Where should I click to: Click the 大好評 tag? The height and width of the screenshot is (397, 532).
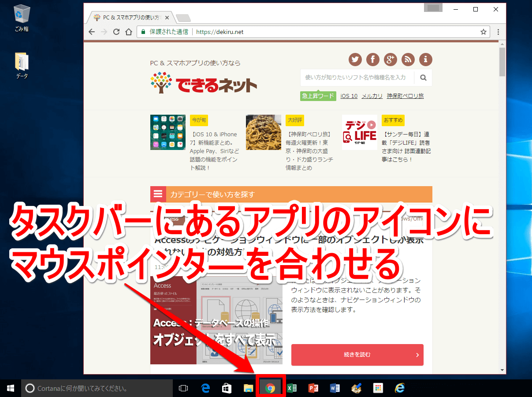294,120
